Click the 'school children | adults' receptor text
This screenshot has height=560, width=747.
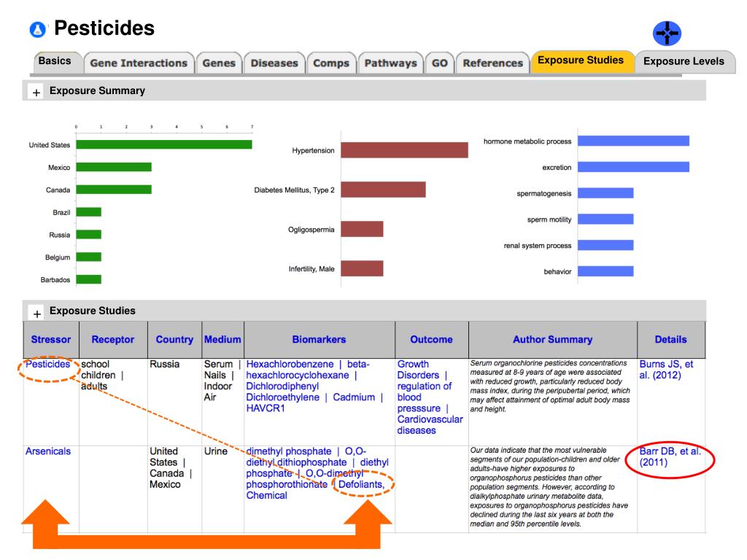(x=102, y=376)
